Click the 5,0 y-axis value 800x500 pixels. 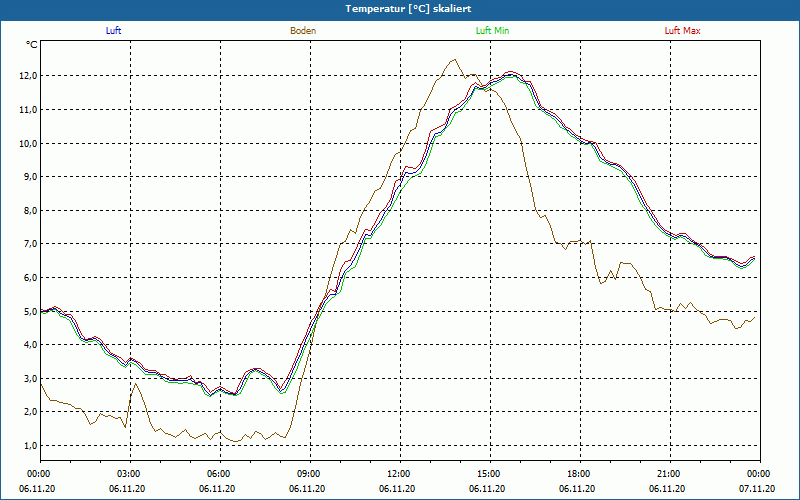(x=30, y=311)
